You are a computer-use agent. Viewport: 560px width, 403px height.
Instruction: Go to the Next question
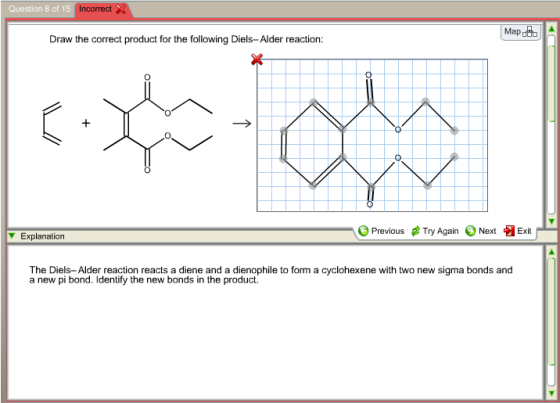pyautogui.click(x=481, y=231)
